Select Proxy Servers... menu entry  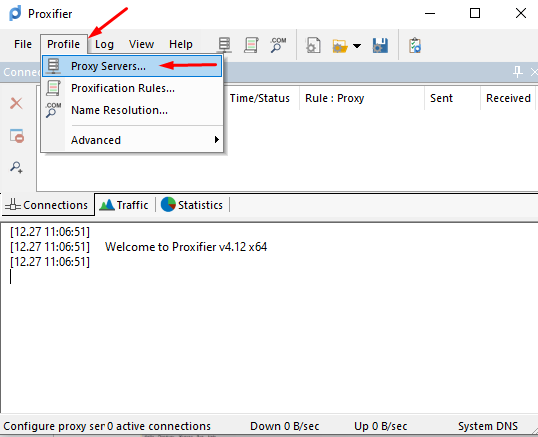pos(132,66)
